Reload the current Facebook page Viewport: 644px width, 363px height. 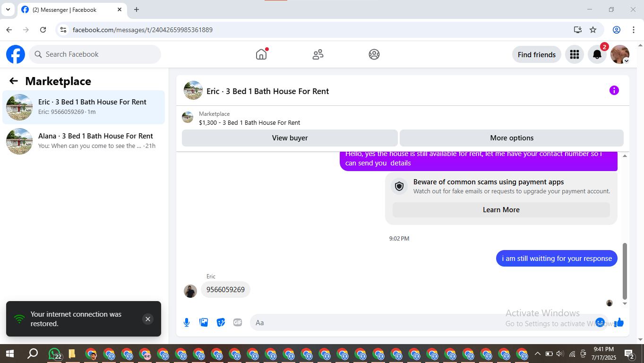[43, 30]
